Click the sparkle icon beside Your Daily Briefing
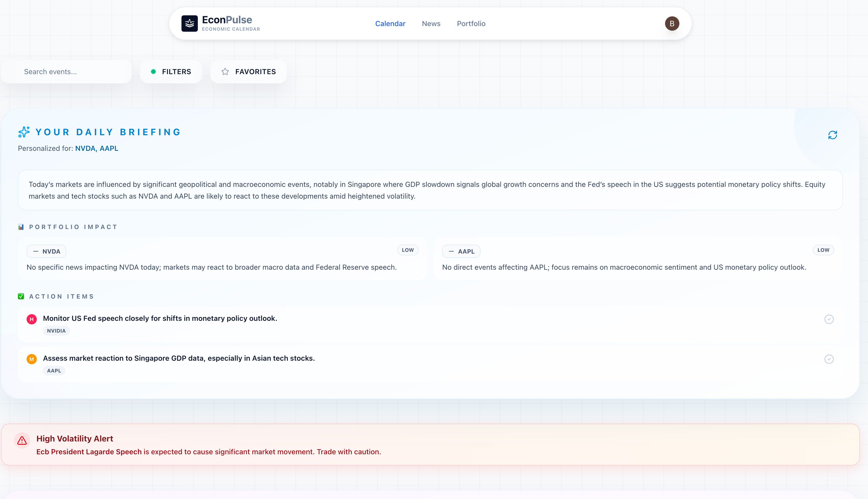Viewport: 868px width, 499px height. coord(23,132)
